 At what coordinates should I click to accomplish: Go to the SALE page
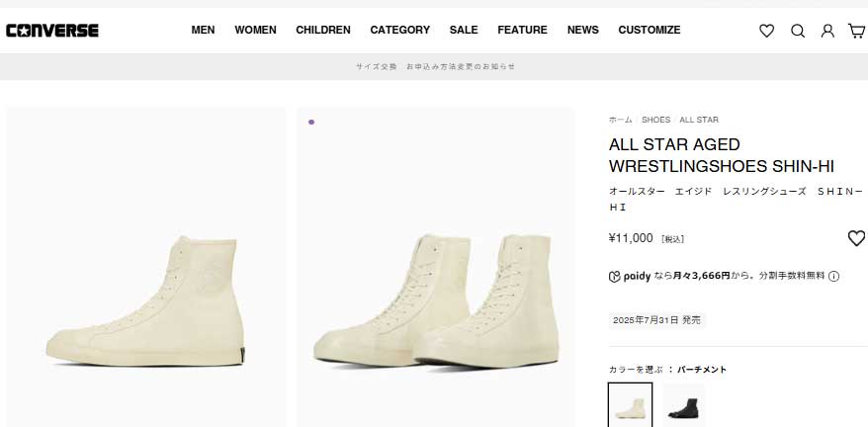(464, 30)
